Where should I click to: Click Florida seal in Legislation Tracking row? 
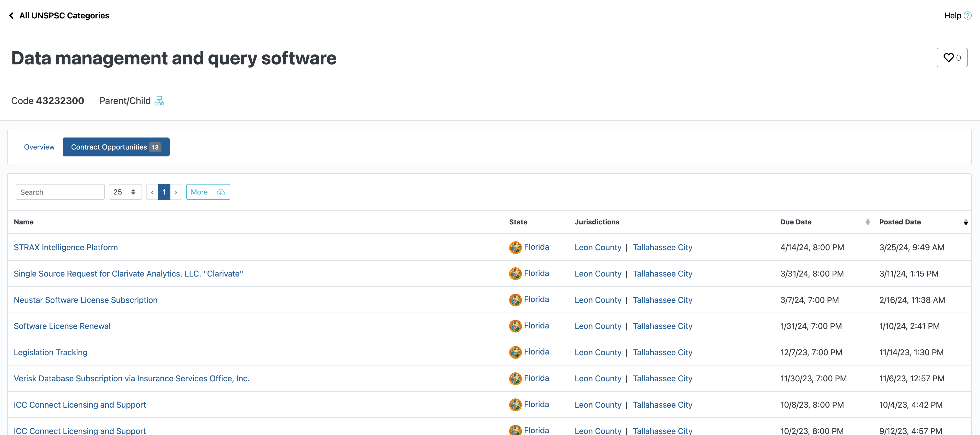pyautogui.click(x=515, y=352)
